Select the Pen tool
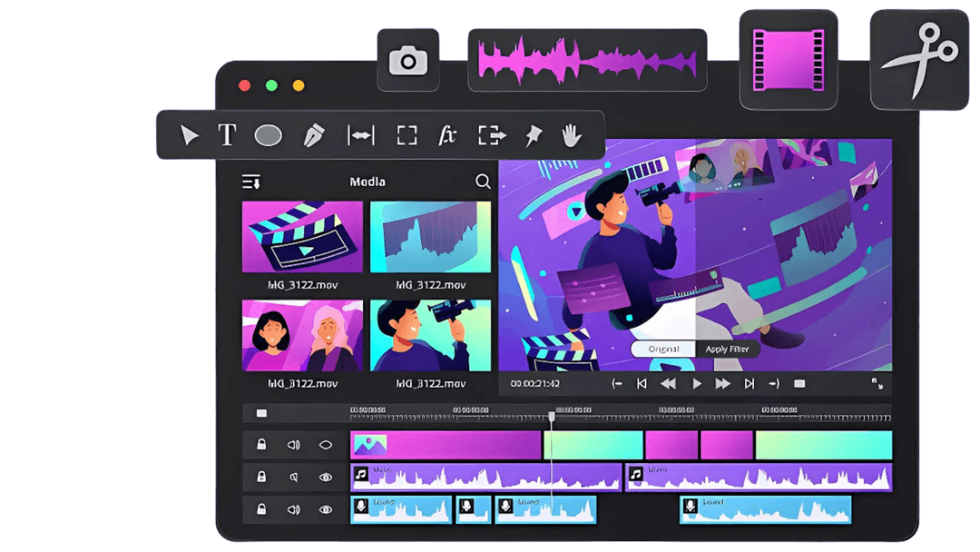This screenshot has width=980, height=552. [x=313, y=134]
